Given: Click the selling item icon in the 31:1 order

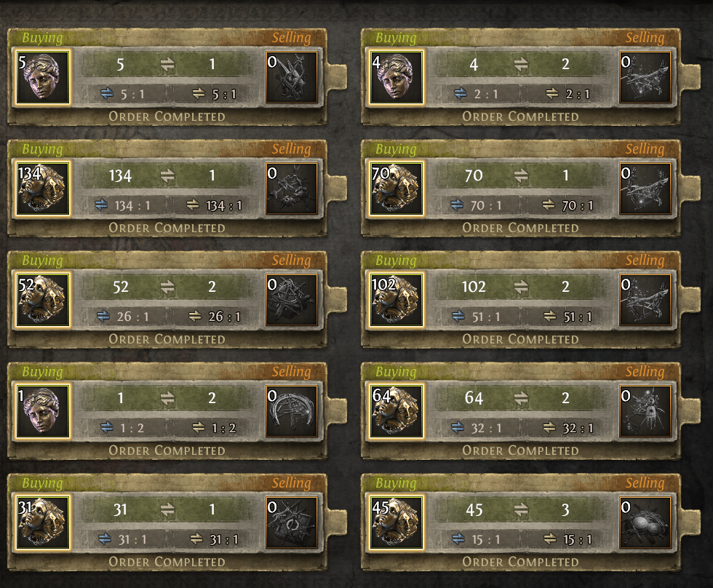Looking at the screenshot, I should 292,523.
